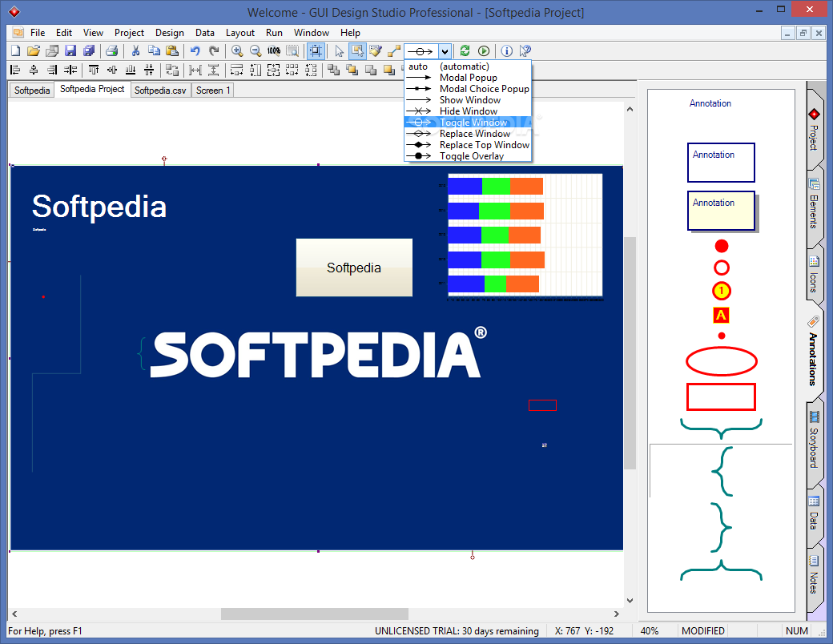Open the Run menu
The height and width of the screenshot is (644, 833).
(x=274, y=32)
